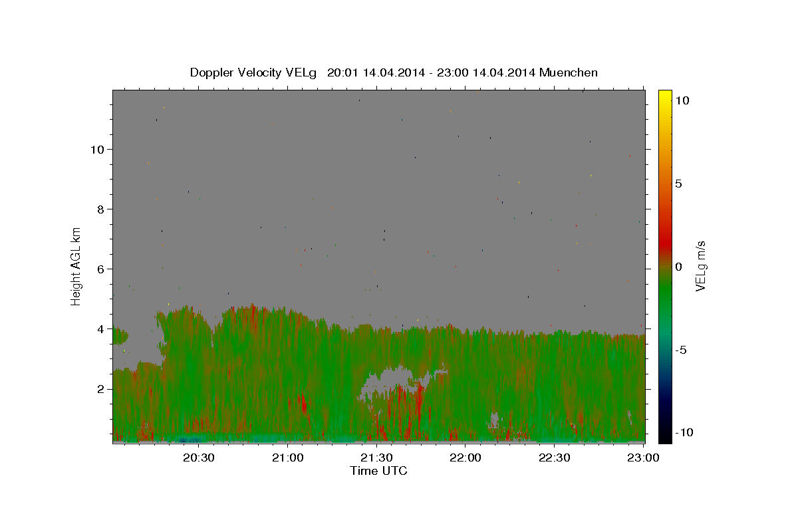Click the isolated cloud patch at 4 km on the left edge
The width and height of the screenshot is (798, 532).
120,334
